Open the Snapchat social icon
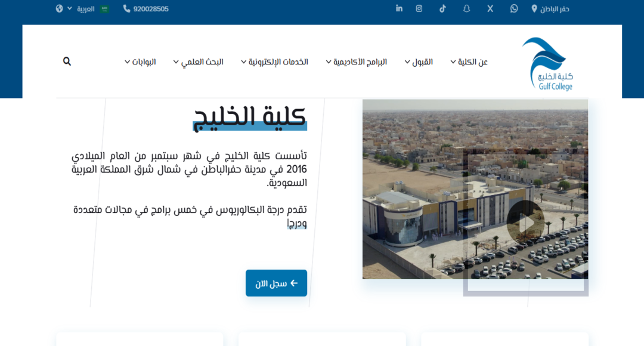Viewport: 644px width, 346px height. coord(466,8)
